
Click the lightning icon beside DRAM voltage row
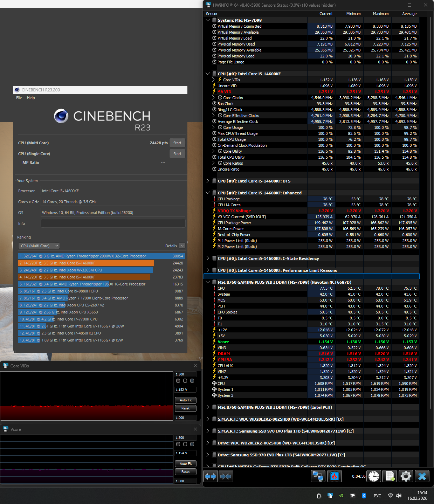pyautogui.click(x=214, y=354)
